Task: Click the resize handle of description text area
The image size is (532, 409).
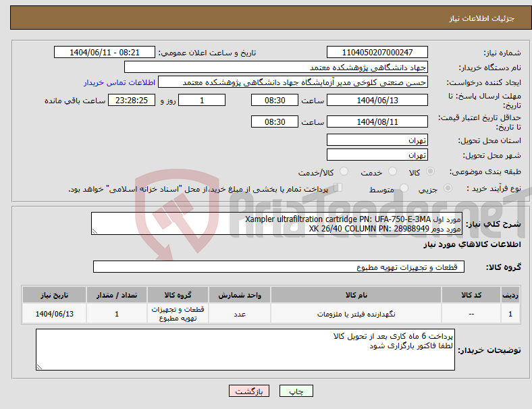Action: click(x=95, y=231)
